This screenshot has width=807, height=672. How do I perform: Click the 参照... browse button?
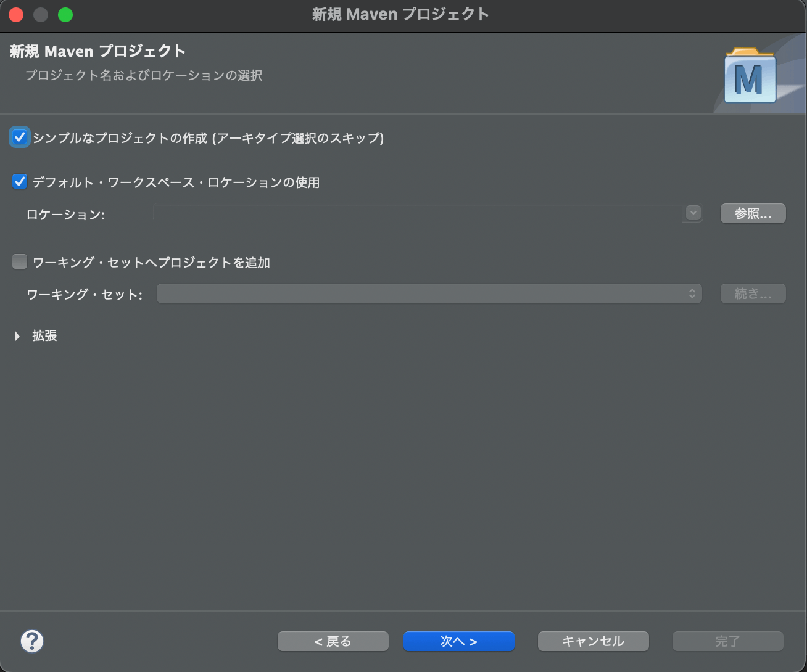[x=753, y=213]
